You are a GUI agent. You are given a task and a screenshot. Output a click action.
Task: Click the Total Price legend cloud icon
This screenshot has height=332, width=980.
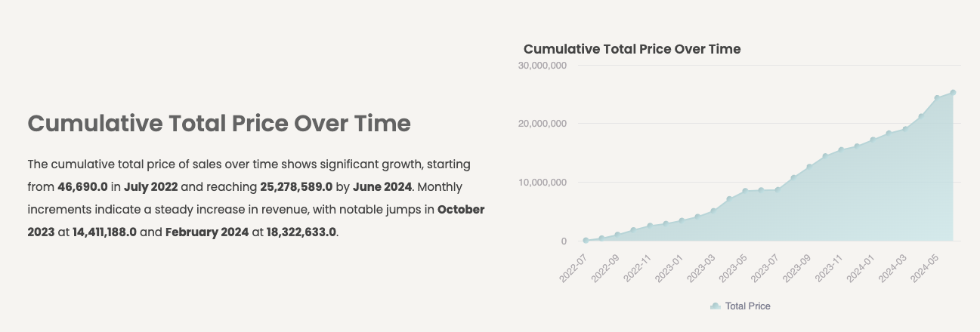pos(715,306)
